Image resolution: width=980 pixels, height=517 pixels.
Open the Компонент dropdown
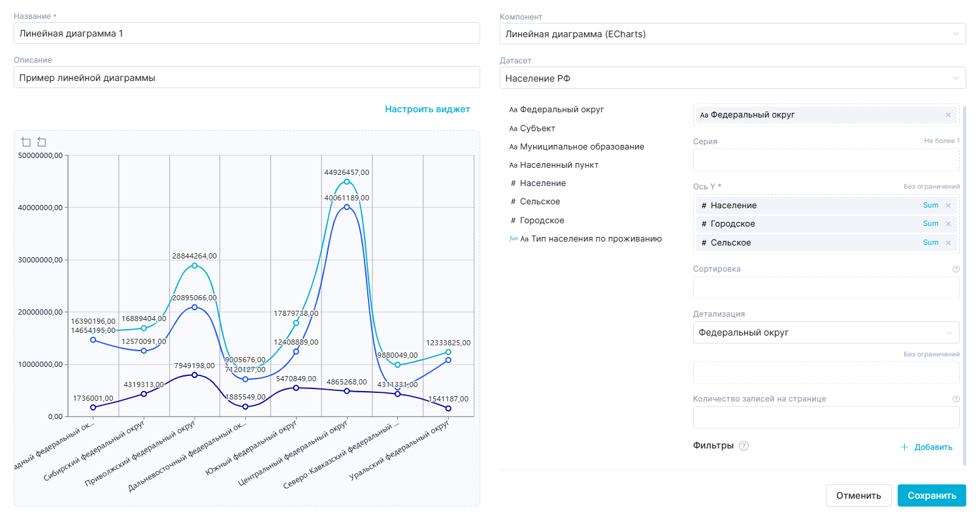point(732,34)
